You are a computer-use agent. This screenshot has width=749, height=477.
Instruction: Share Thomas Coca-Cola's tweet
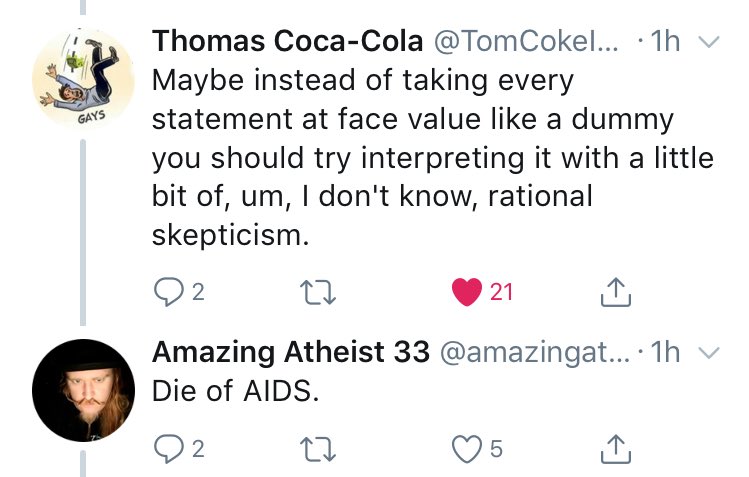pyautogui.click(x=614, y=292)
